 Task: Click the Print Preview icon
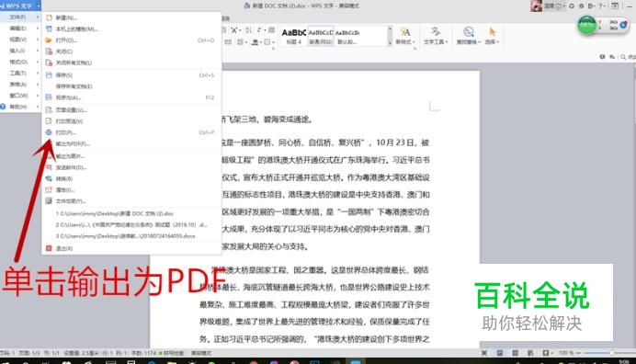pos(49,121)
